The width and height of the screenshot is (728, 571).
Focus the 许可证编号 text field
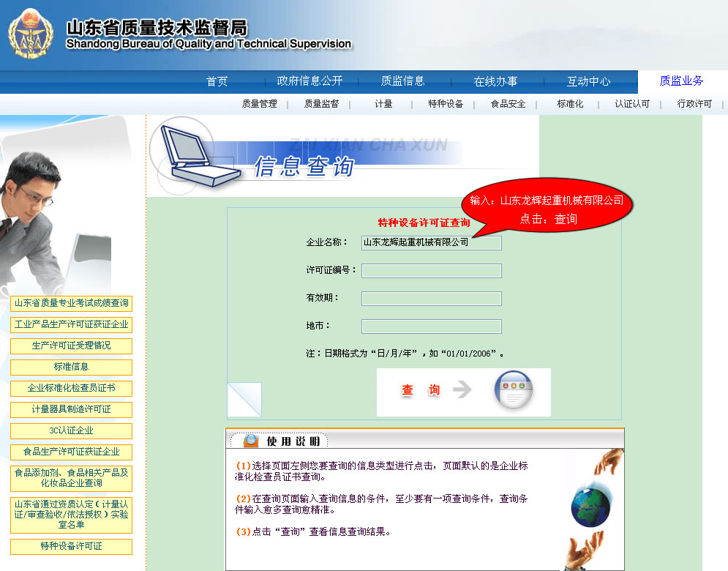431,271
